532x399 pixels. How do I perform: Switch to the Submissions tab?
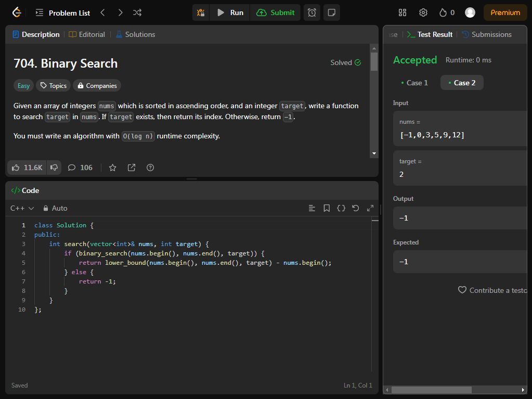[x=487, y=34]
